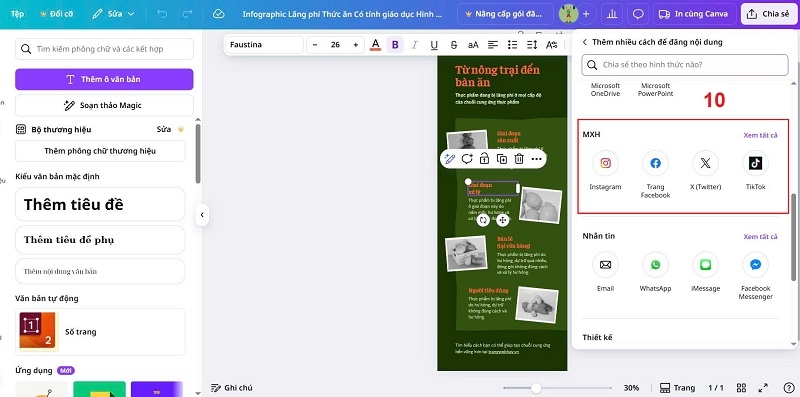Click the comment icon on floating toolbar
This screenshot has height=397, width=800.
click(x=467, y=159)
